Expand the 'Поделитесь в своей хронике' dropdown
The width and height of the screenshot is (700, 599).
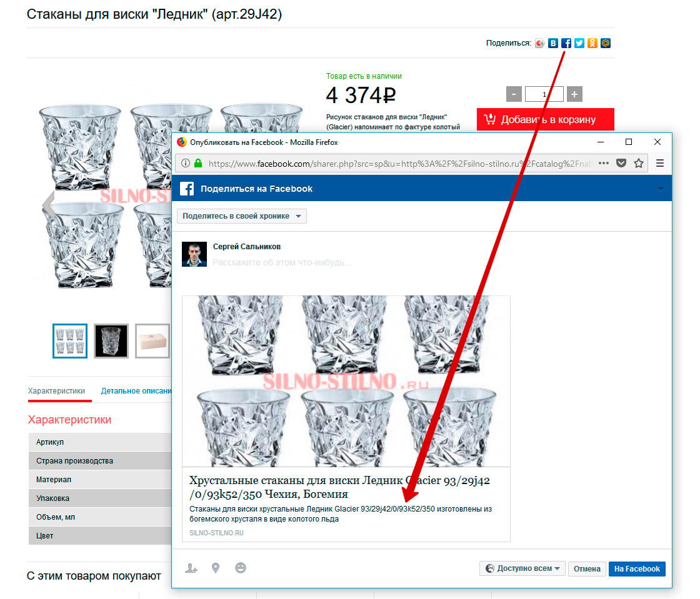point(242,216)
